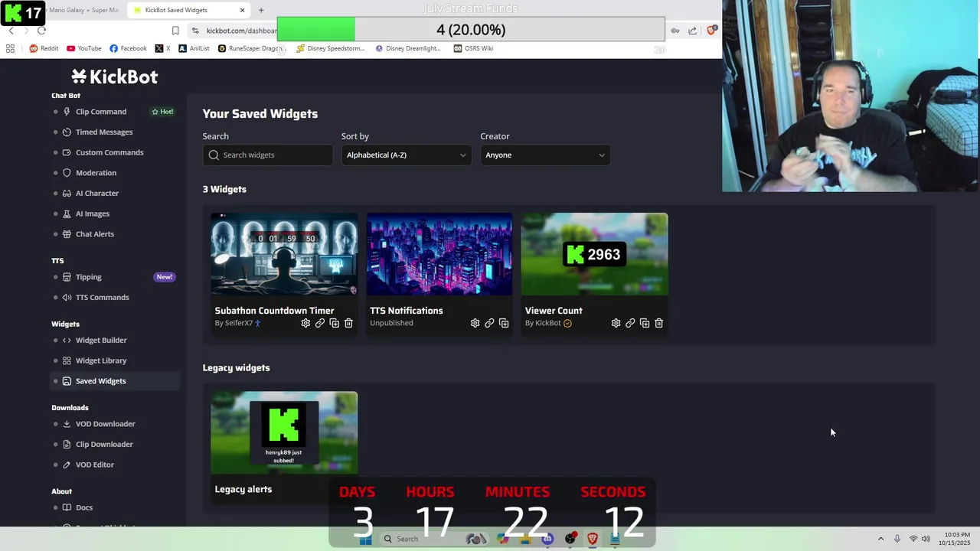Viewport: 980px width, 551px height.
Task: Switch to Mario Galaxy browser tab
Action: tap(83, 10)
